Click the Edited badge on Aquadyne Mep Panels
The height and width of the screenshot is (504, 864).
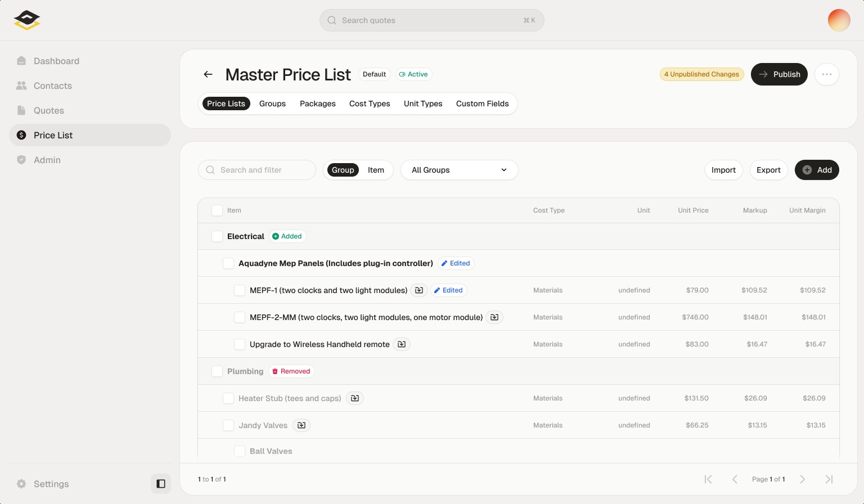[456, 263]
